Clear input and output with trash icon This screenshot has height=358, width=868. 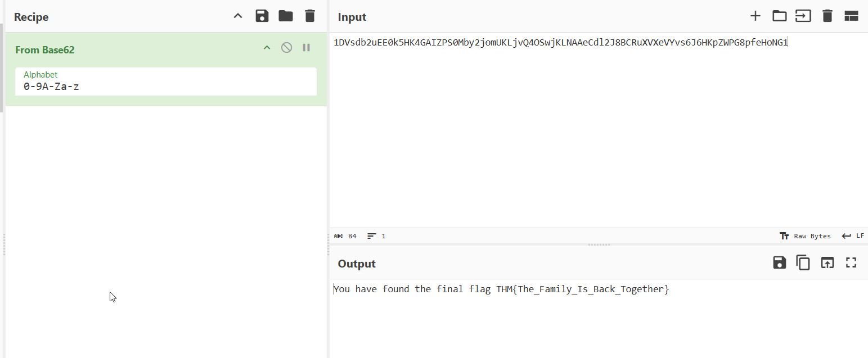click(x=827, y=16)
